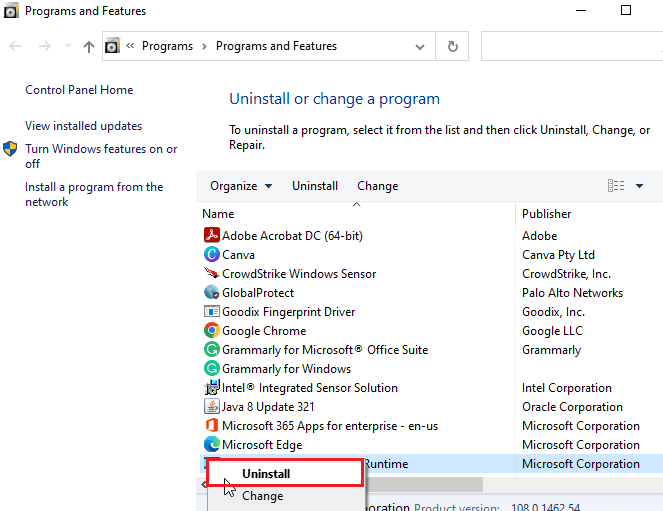The width and height of the screenshot is (663, 511).
Task: Click the Microsoft Edge icon
Action: [211, 444]
